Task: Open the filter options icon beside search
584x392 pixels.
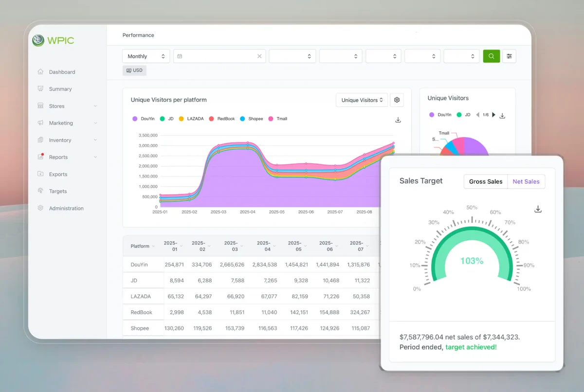Action: 509,56
